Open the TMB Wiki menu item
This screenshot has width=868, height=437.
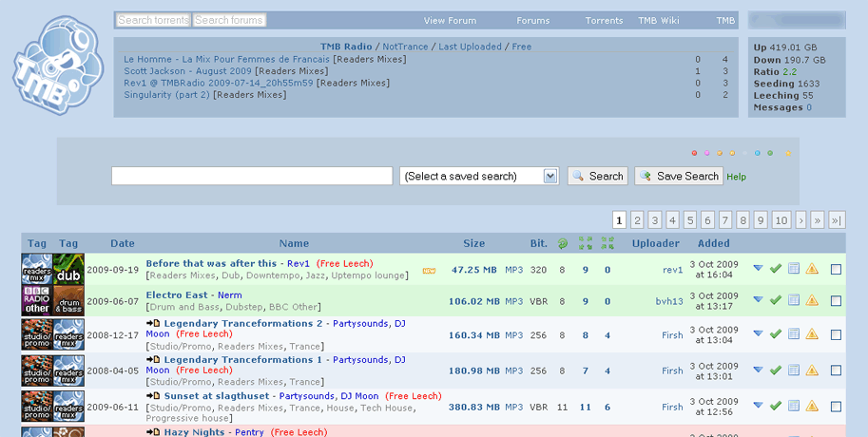pos(659,20)
